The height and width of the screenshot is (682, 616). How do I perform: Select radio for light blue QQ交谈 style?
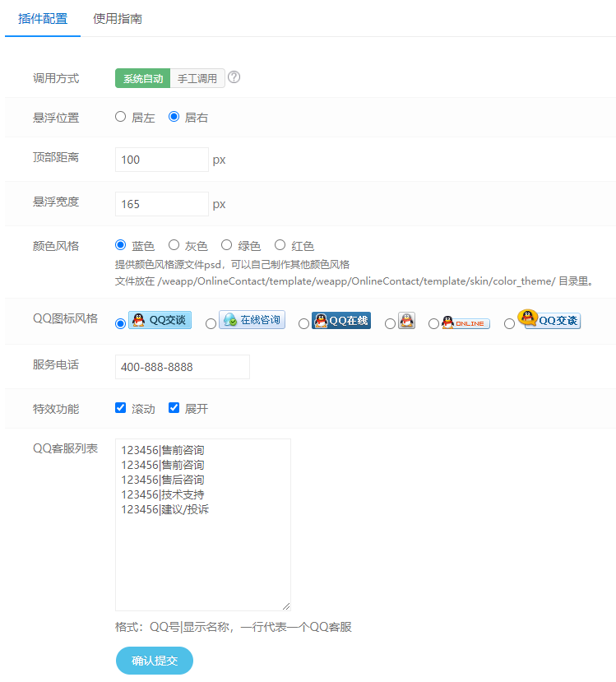click(x=120, y=324)
